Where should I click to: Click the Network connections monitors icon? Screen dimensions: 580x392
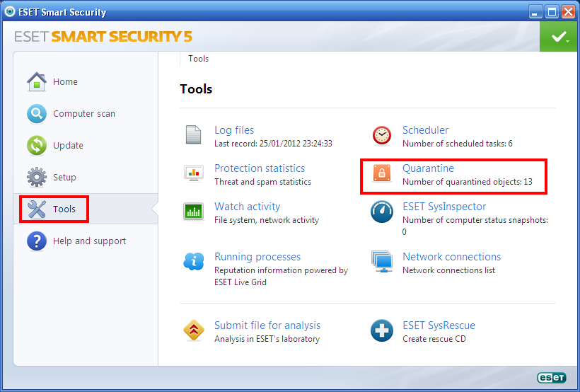coord(382,262)
